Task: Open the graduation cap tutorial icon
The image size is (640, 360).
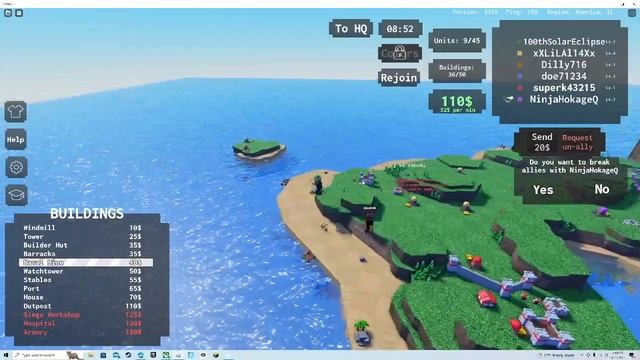Action: [16, 195]
